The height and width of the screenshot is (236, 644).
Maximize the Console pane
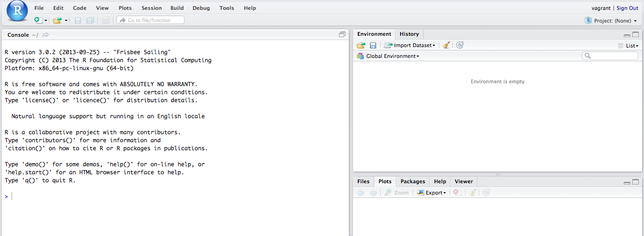pyautogui.click(x=342, y=35)
